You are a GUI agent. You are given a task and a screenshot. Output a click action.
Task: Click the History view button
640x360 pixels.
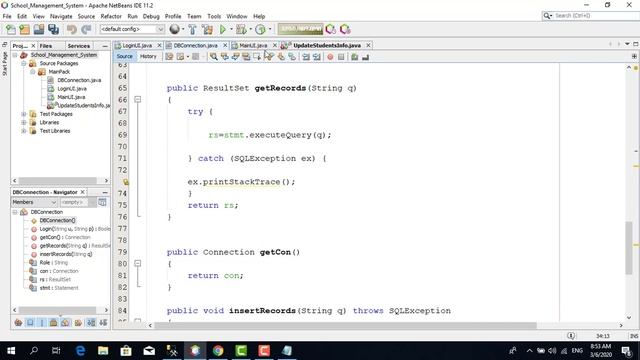click(148, 56)
